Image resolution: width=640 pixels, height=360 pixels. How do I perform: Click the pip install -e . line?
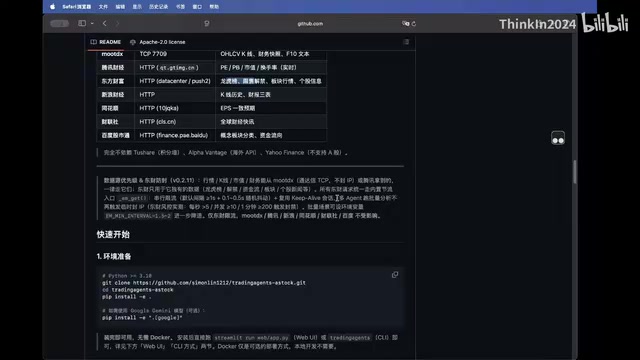click(x=127, y=297)
